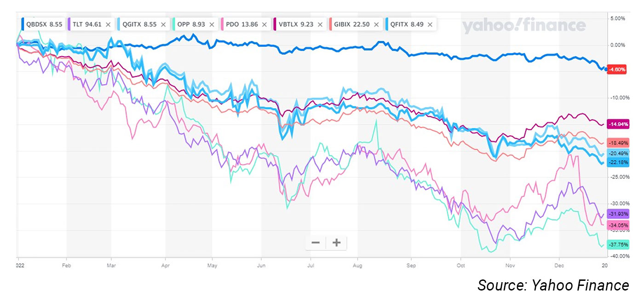The image size is (644, 308).
Task: Select the light blue -20.49% tag
Action: 618,154
